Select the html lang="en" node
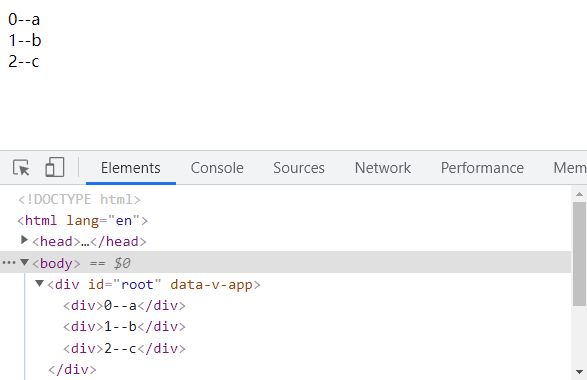The height and width of the screenshot is (380, 587). (x=83, y=221)
